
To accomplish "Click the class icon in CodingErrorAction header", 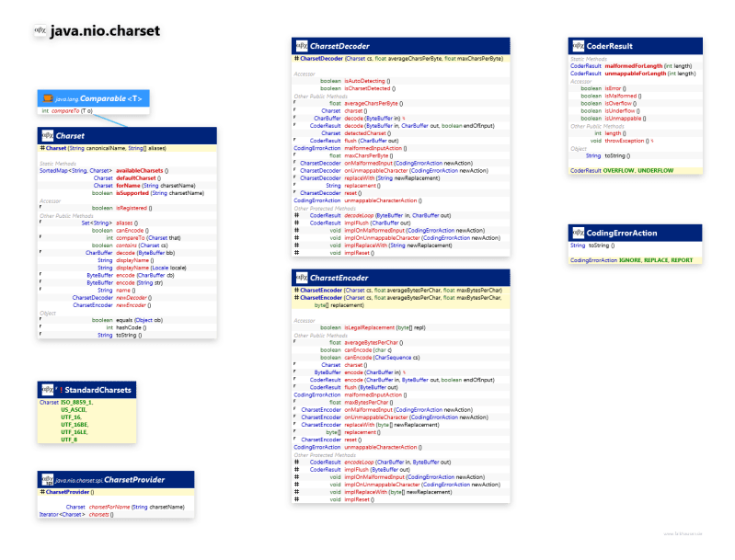I will (x=579, y=233).
